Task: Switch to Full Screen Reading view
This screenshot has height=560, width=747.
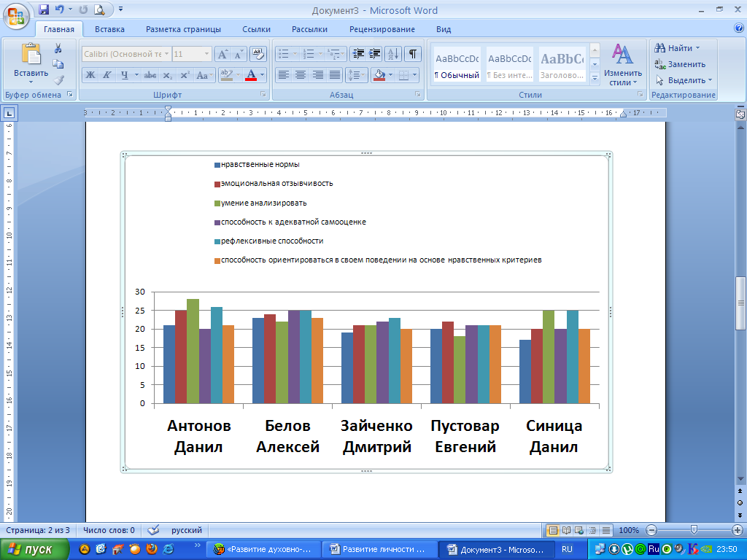Action: (566, 530)
